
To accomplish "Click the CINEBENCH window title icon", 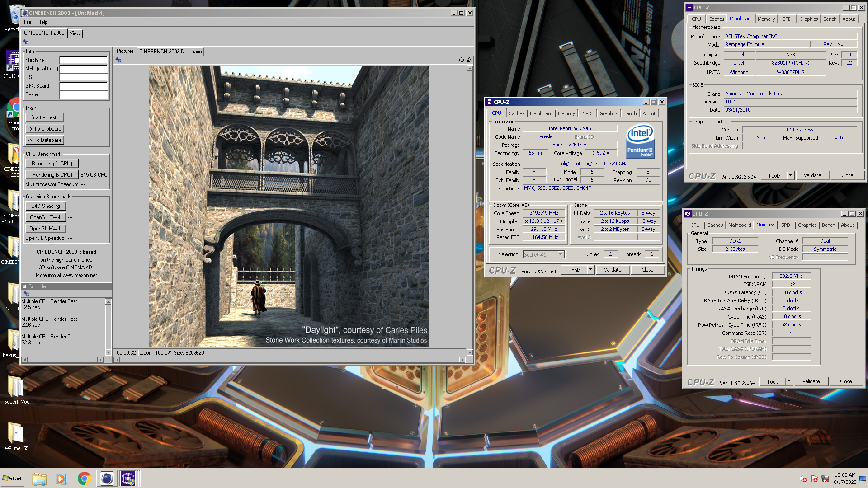I will click(25, 13).
